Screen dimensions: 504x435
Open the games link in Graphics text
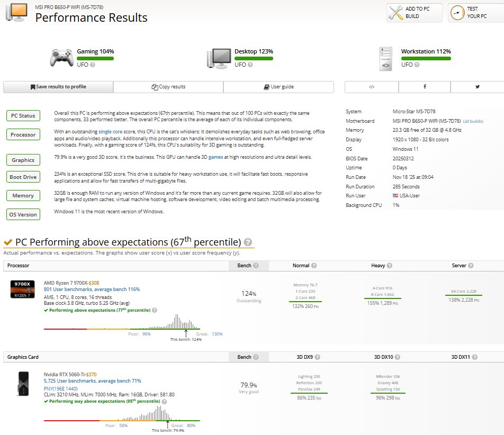click(215, 157)
